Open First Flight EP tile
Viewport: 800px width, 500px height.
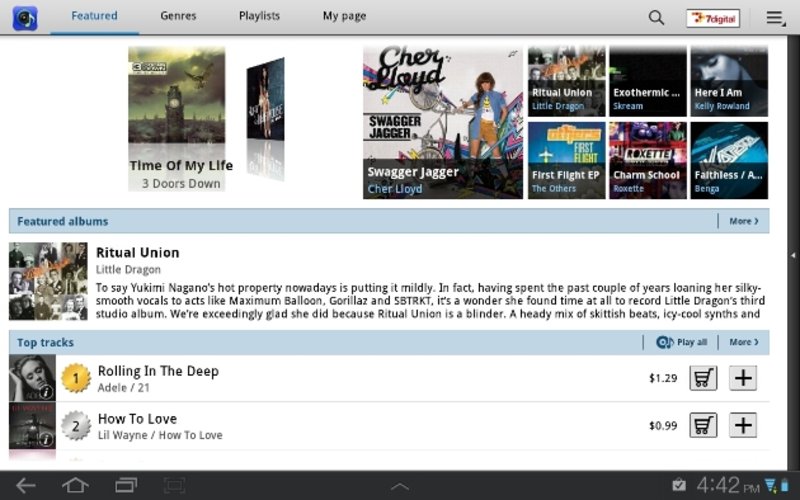[x=566, y=160]
